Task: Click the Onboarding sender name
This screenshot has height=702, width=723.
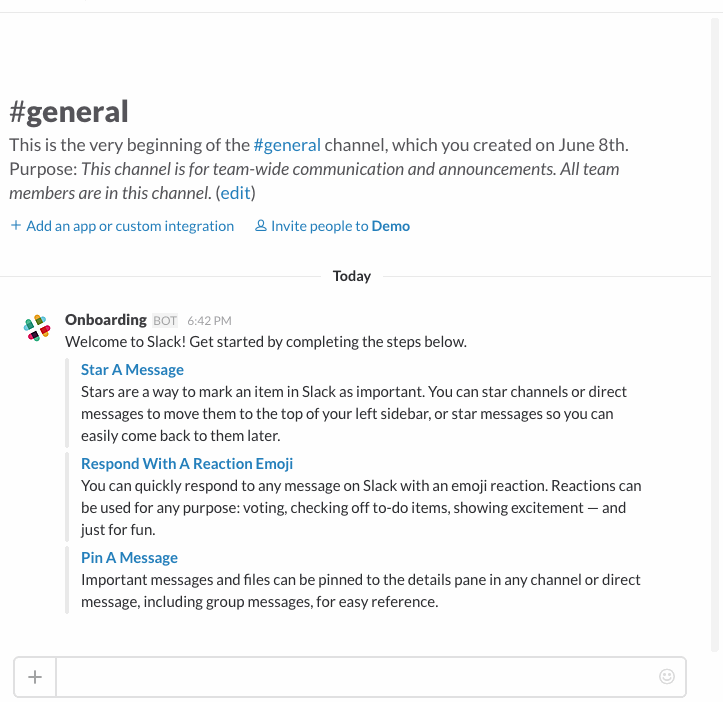Action: (x=106, y=320)
